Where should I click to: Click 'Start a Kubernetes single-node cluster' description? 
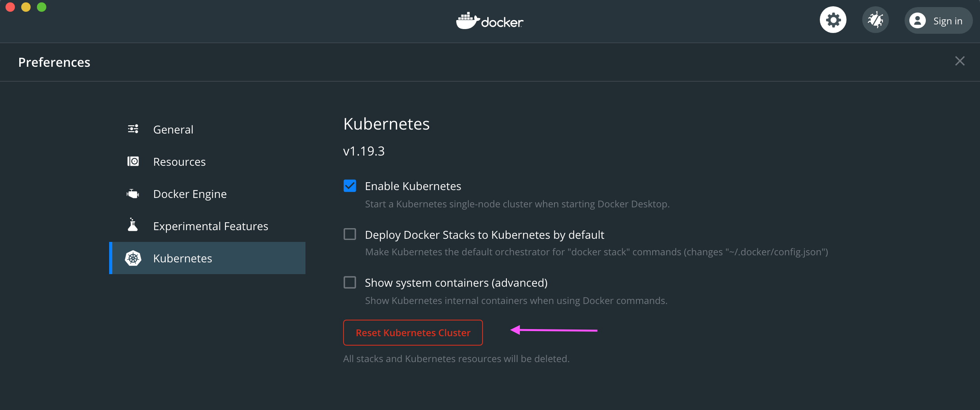517,204
